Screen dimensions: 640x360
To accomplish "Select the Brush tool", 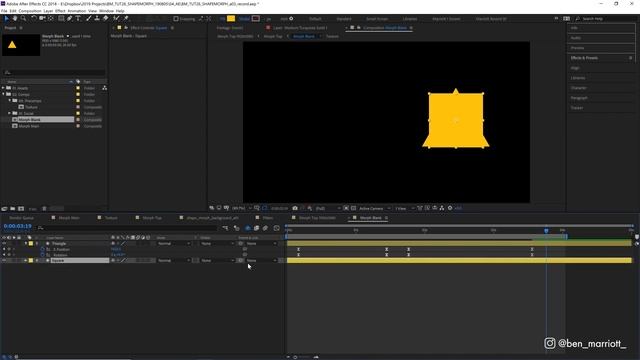I will pyautogui.click(x=89, y=18).
